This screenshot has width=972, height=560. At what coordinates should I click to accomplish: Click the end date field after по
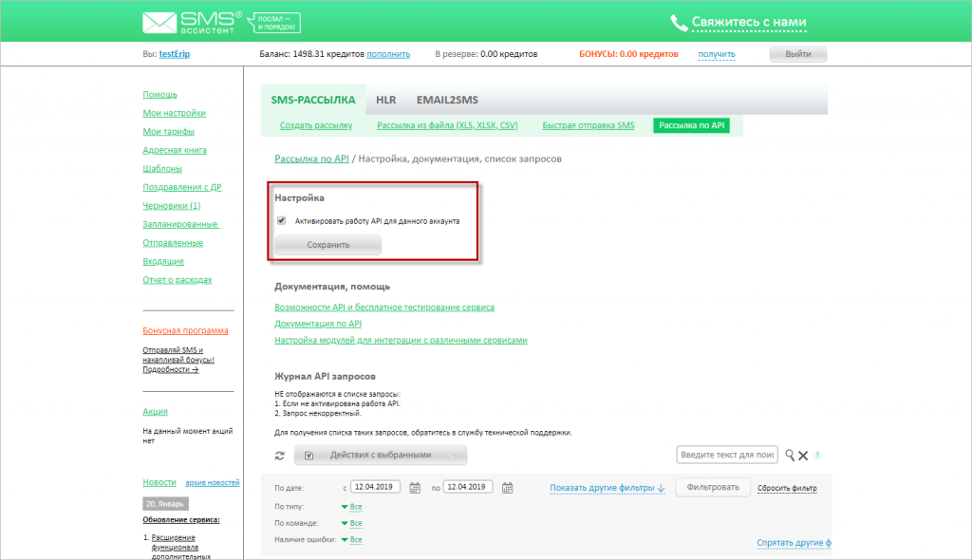pos(468,487)
